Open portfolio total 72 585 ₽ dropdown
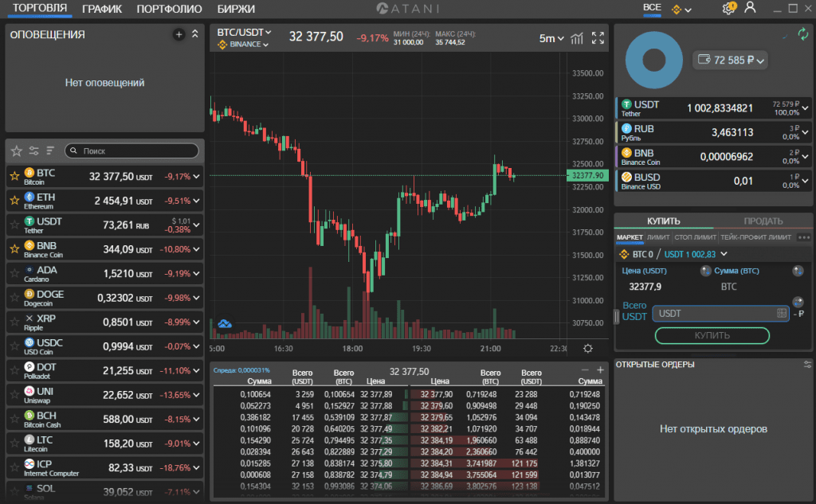Image resolution: width=816 pixels, height=504 pixels. tap(731, 60)
